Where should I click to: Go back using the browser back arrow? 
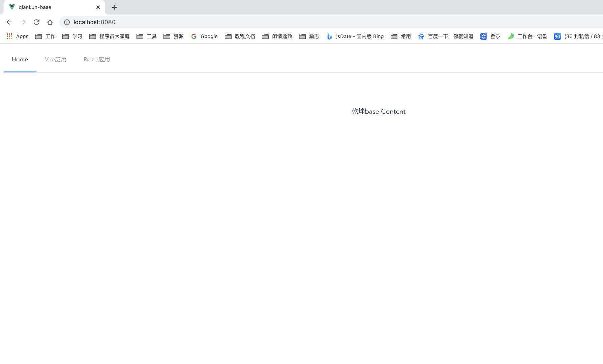(9, 22)
